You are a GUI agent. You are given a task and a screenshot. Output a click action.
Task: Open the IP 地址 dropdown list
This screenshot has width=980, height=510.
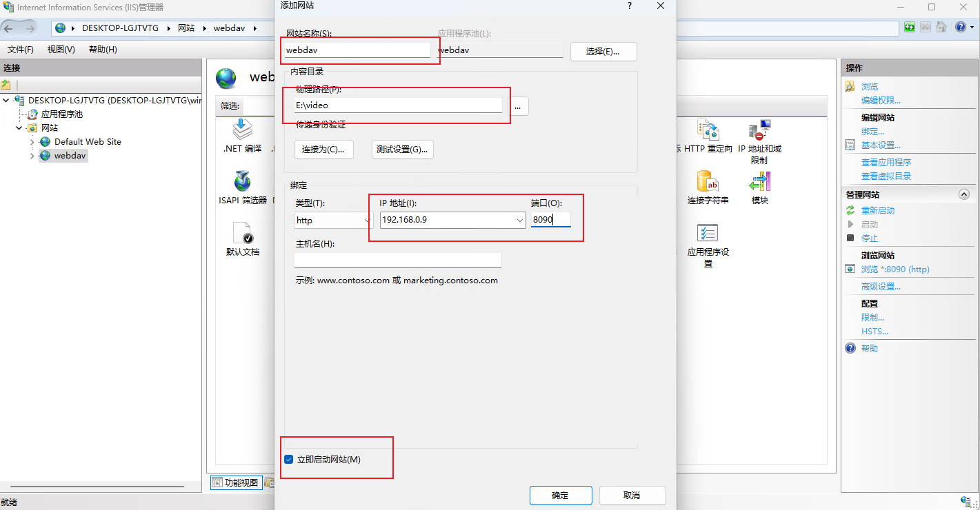[x=520, y=221]
